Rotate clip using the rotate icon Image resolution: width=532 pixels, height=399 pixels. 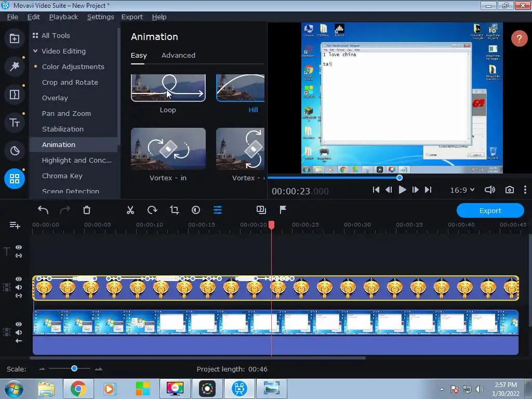pyautogui.click(x=152, y=210)
